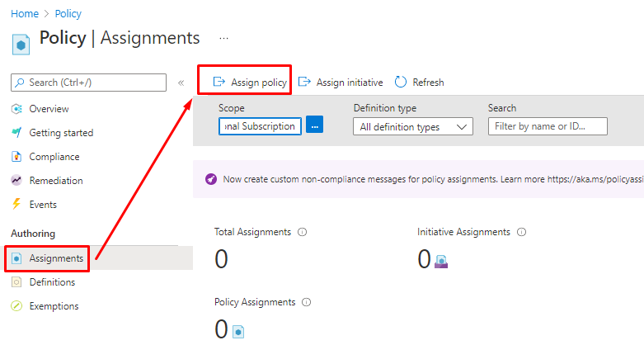Open the Remediation page
The height and width of the screenshot is (345, 644).
coord(55,181)
